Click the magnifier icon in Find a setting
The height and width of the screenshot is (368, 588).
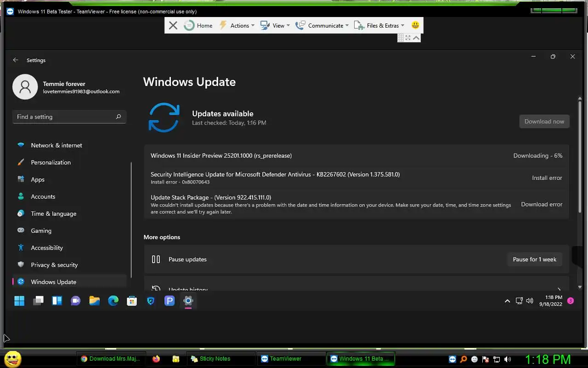(118, 117)
